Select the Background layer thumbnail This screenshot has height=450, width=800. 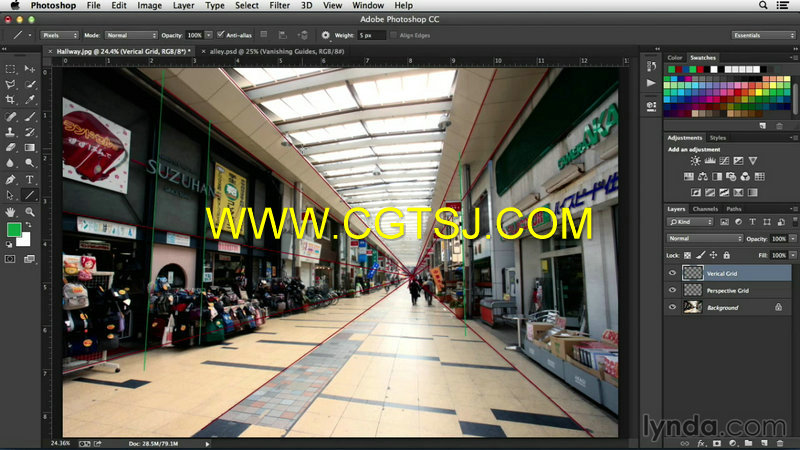click(692, 307)
